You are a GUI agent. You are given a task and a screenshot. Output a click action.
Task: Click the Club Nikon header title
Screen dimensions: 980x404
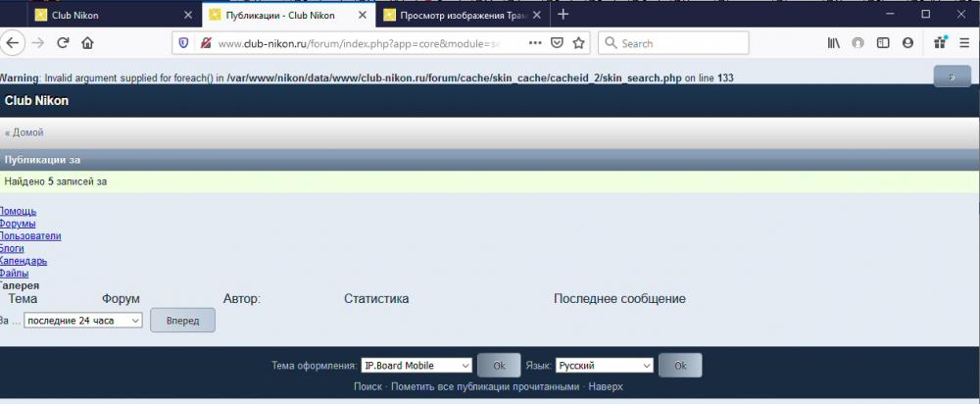click(37, 101)
